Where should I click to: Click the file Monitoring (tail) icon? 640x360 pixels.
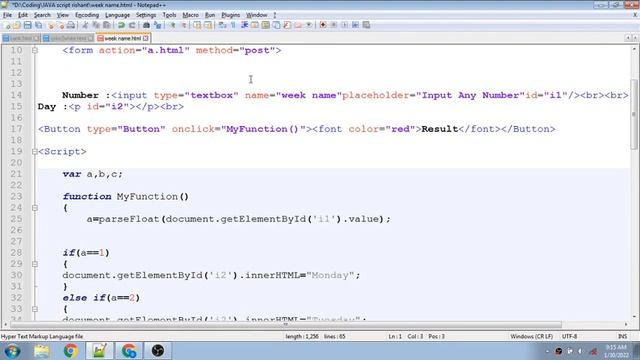[309, 25]
